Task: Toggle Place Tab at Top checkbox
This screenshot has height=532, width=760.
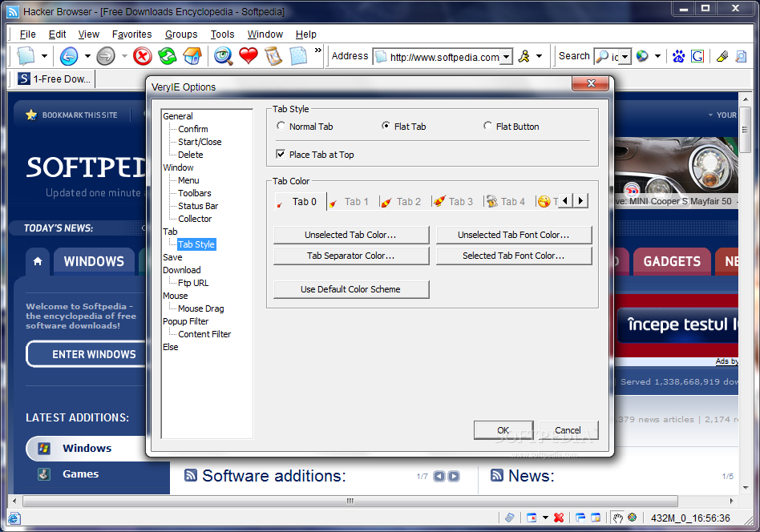Action: tap(280, 154)
